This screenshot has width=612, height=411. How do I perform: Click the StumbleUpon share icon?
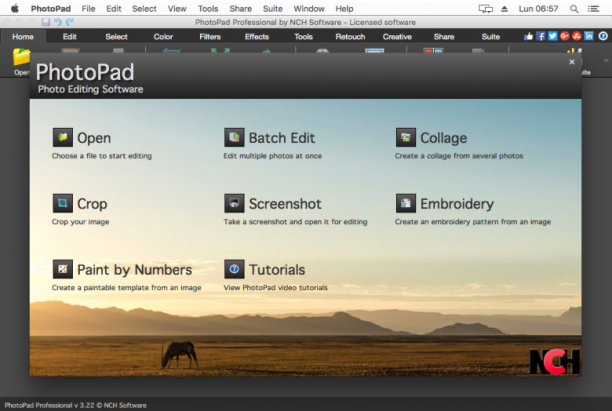click(577, 36)
